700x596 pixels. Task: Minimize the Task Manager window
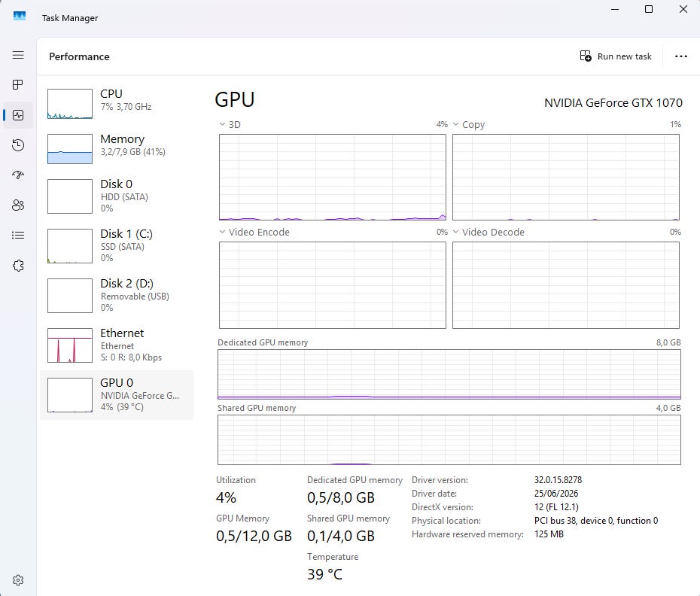[x=615, y=9]
